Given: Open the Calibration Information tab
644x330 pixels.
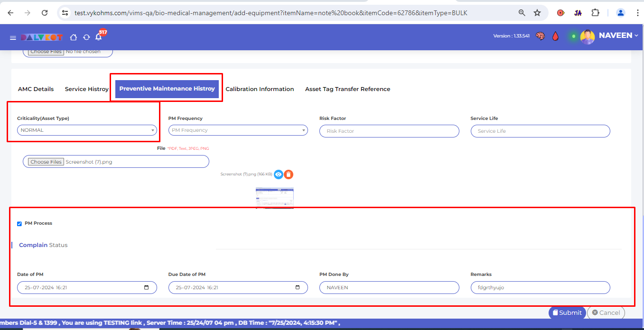Looking at the screenshot, I should pos(260,89).
